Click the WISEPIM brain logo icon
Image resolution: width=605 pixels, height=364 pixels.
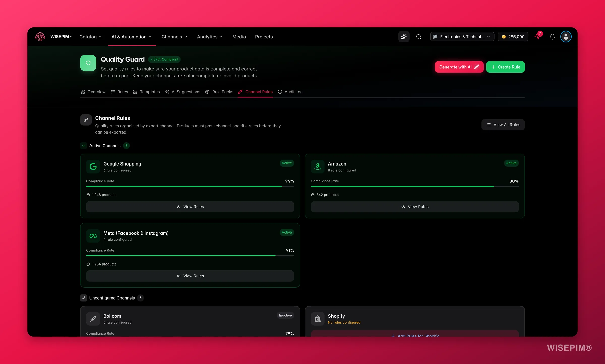(40, 37)
